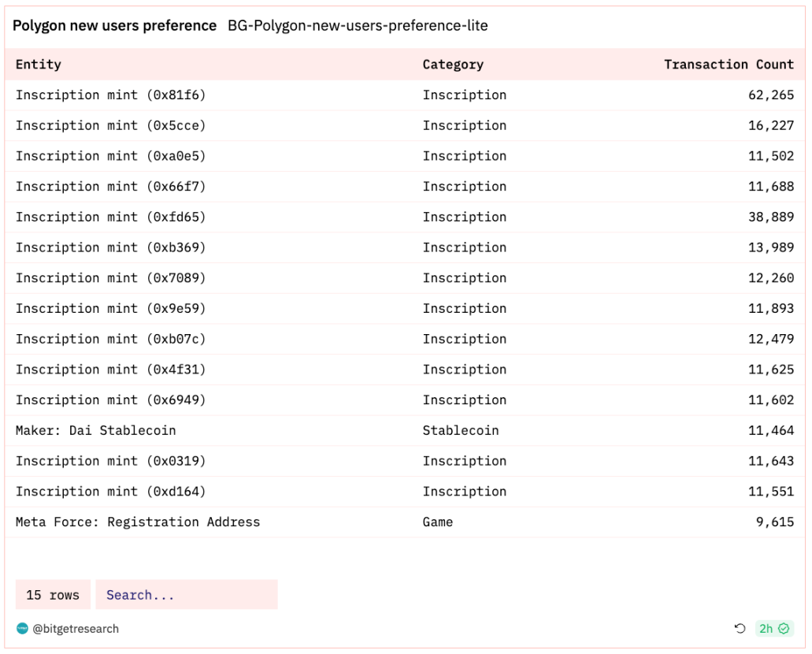Click the 12,479 transaction count value
This screenshot has height=654, width=812.
(x=770, y=339)
